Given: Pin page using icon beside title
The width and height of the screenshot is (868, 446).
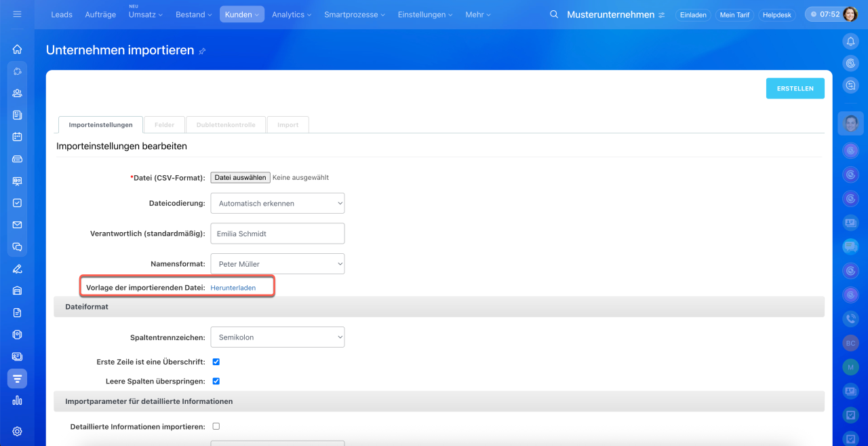Looking at the screenshot, I should coord(202,52).
